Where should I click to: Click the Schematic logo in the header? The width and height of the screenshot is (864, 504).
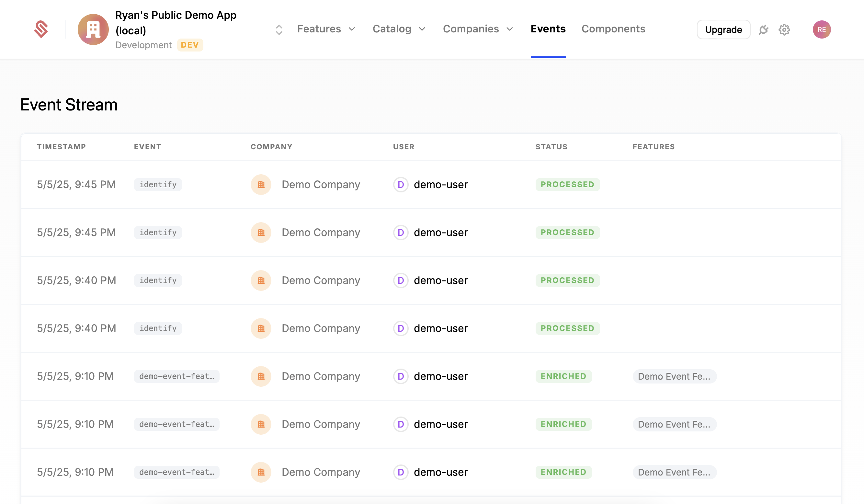(x=41, y=29)
